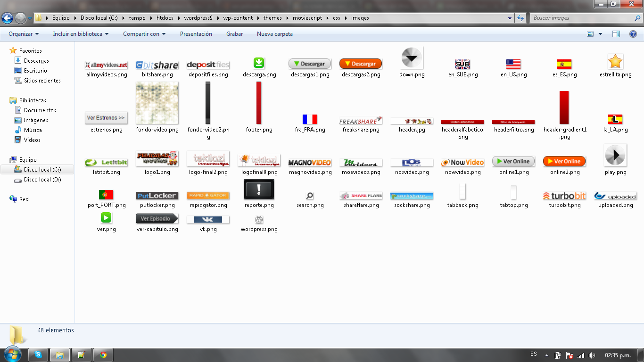Screen dimensions: 644x362
Task: Select the fondo-video2.png dark bar file
Action: 208,103
